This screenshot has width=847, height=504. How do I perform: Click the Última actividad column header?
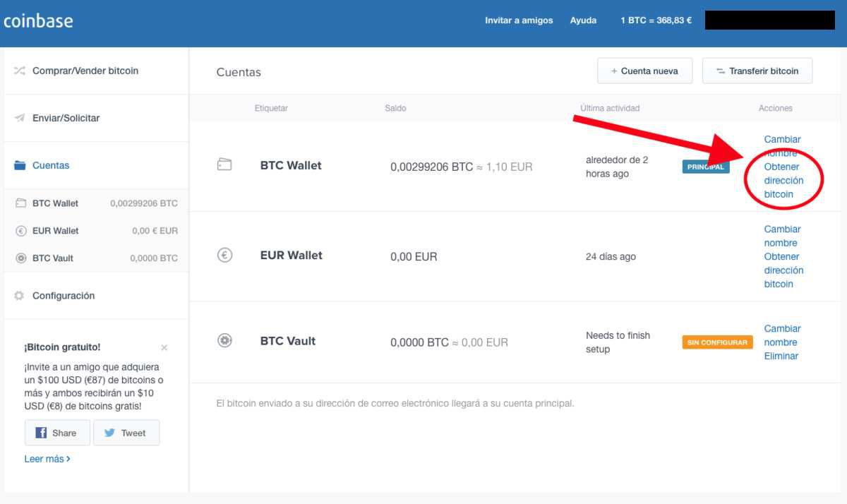pos(610,108)
